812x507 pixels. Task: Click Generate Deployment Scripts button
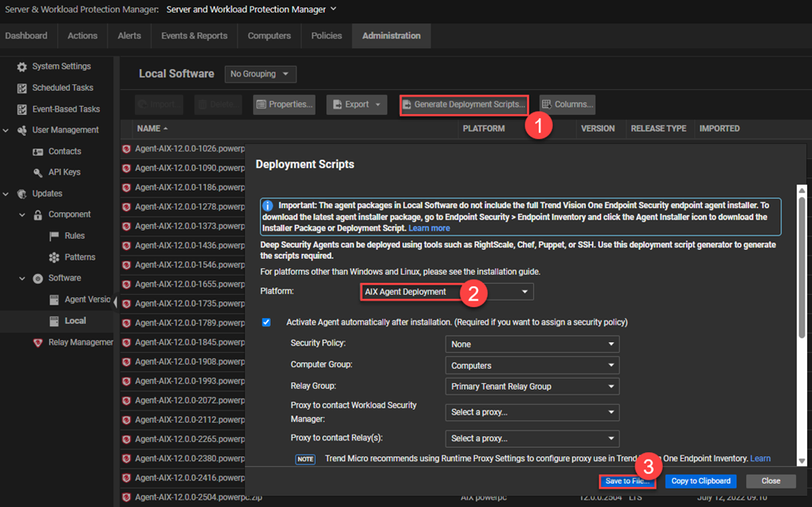464,105
